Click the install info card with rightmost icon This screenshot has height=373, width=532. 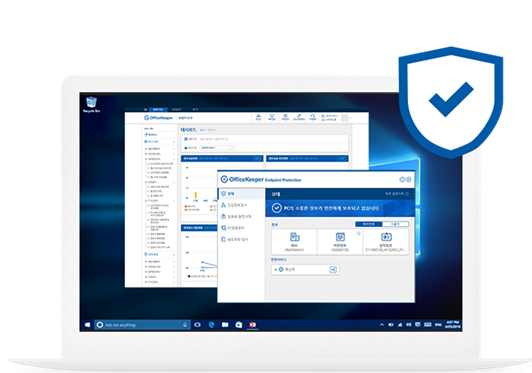[386, 242]
